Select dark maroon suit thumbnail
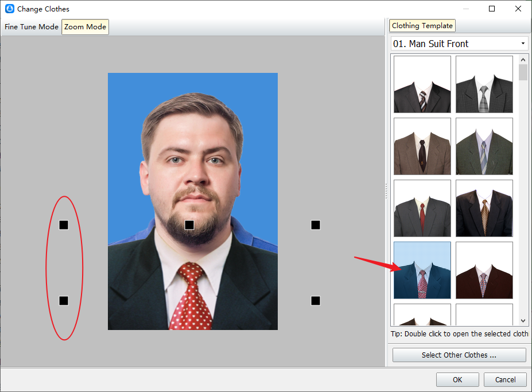Screen dimensions: 532x392 [484, 270]
